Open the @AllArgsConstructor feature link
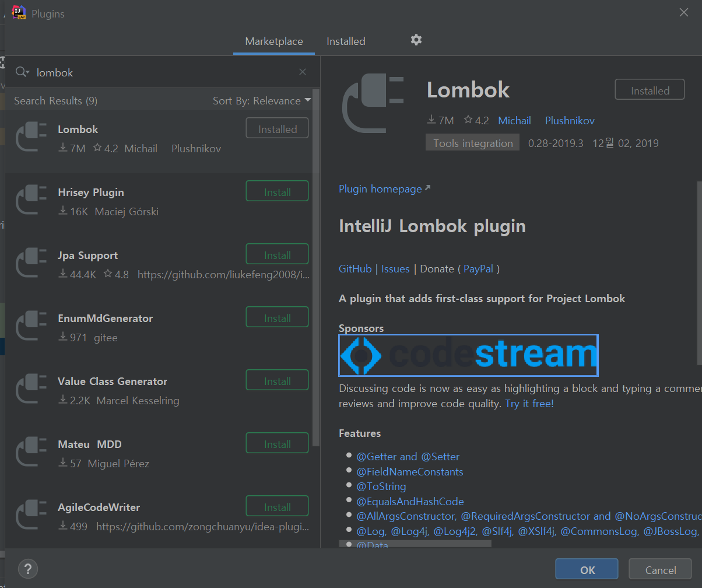Screen dimensions: 702x588 tap(405, 516)
